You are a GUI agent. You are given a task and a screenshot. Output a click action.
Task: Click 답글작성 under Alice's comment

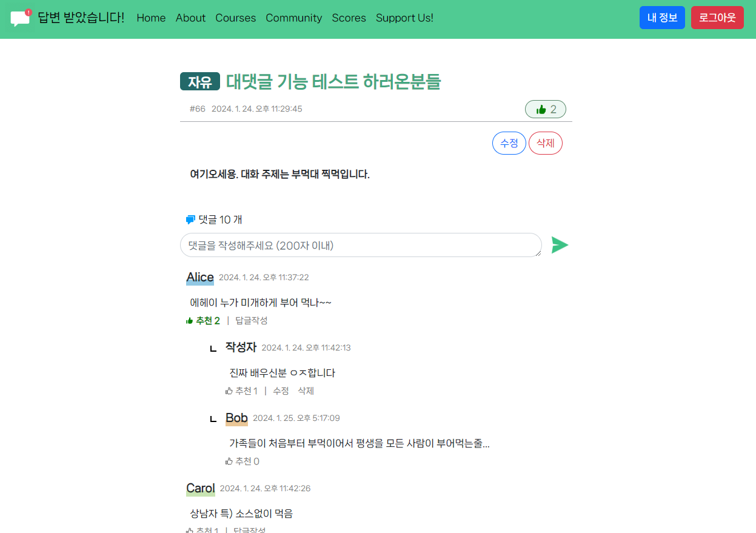[252, 320]
